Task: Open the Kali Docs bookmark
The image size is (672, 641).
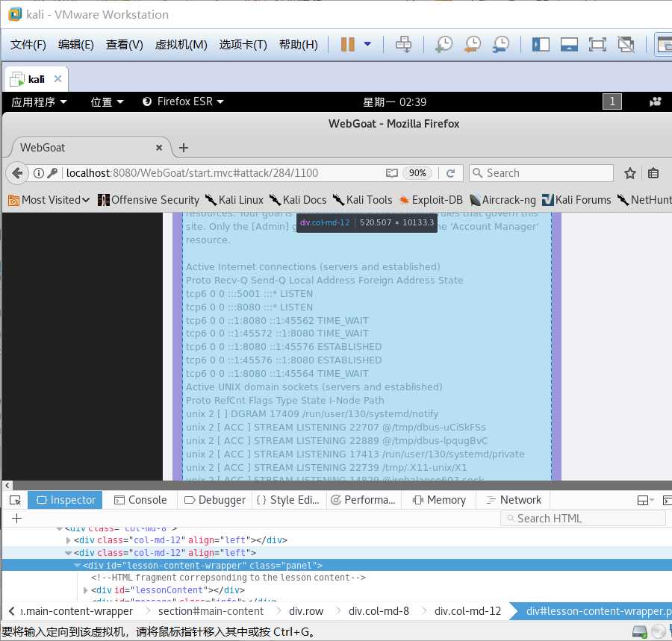Action: pyautogui.click(x=298, y=200)
